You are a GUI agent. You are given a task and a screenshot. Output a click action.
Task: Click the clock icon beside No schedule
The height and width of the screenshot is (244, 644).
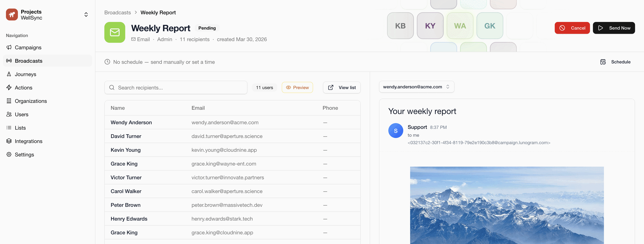107,62
